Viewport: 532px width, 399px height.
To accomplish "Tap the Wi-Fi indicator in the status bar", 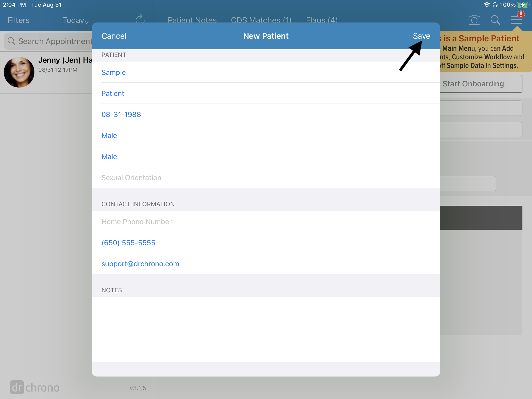I will tap(486, 5).
